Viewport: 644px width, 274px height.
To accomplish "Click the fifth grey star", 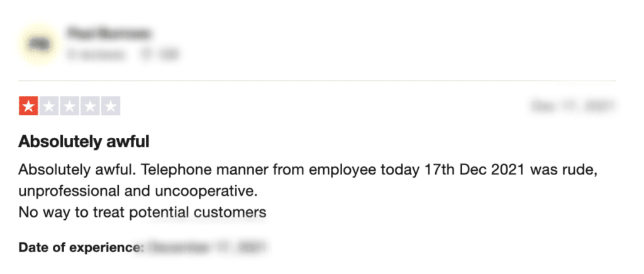I will point(110,106).
